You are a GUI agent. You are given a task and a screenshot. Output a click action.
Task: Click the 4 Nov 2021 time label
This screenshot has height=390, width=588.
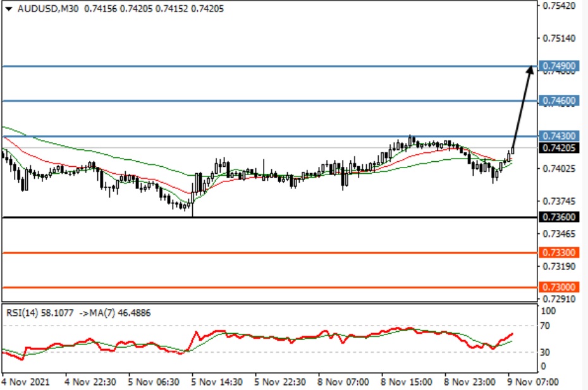tap(25, 382)
